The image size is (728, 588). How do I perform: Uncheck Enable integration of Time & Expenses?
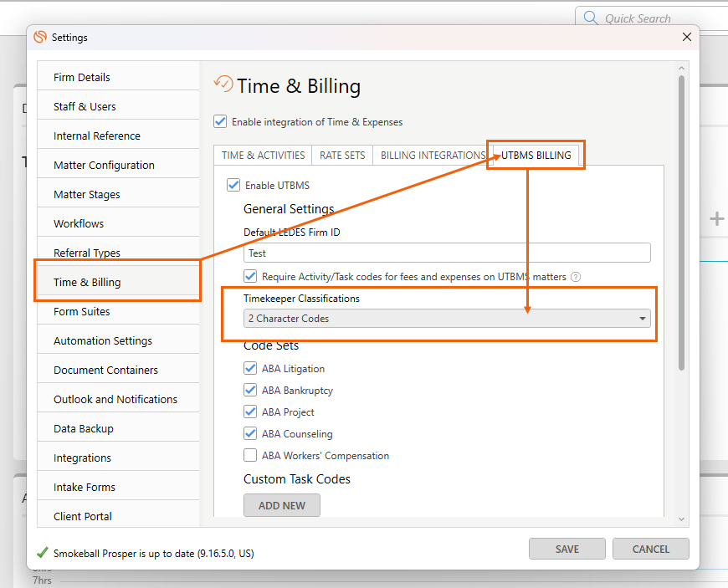220,121
